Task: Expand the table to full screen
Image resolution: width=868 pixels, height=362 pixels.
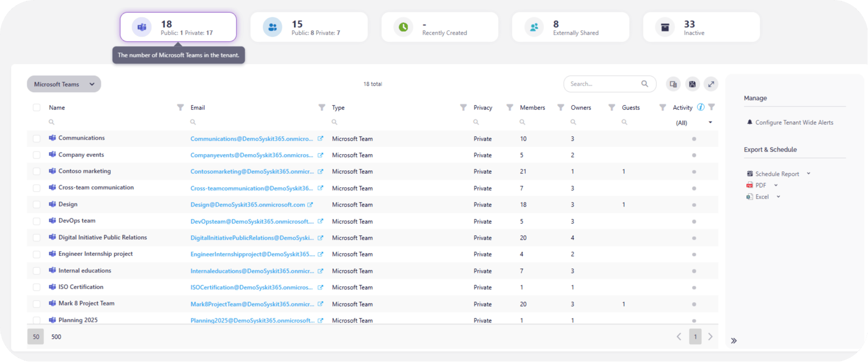Action: coord(711,84)
